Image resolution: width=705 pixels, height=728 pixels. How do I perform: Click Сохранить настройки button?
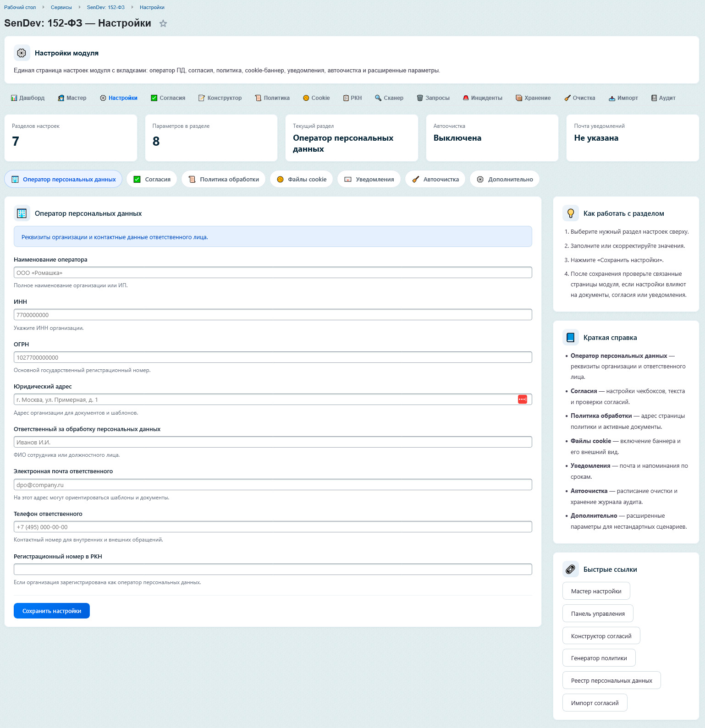52,611
